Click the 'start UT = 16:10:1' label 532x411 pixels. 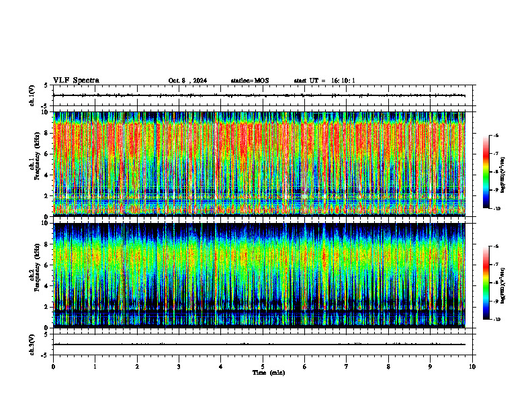tap(324, 81)
